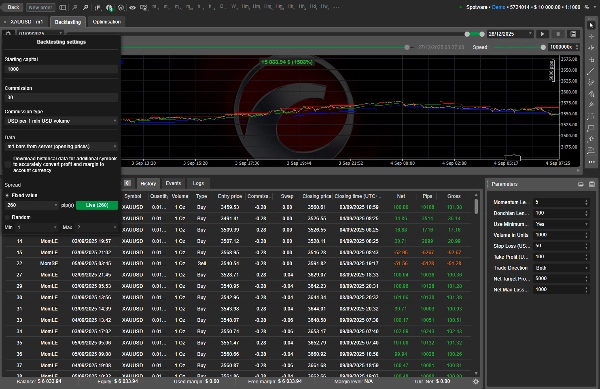Open the Trade Direction Both dropdown
This screenshot has height=389, width=600.
click(561, 268)
